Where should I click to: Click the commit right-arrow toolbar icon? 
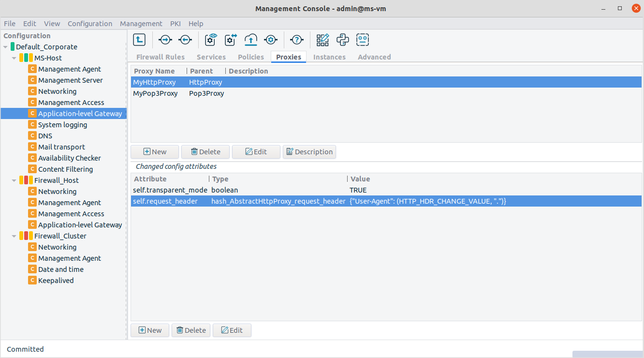click(x=165, y=40)
